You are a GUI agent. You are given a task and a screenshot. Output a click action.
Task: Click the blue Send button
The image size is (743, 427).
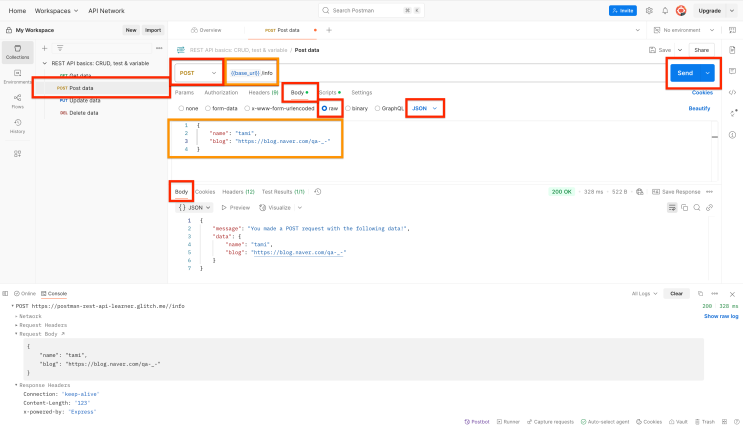[x=685, y=73]
